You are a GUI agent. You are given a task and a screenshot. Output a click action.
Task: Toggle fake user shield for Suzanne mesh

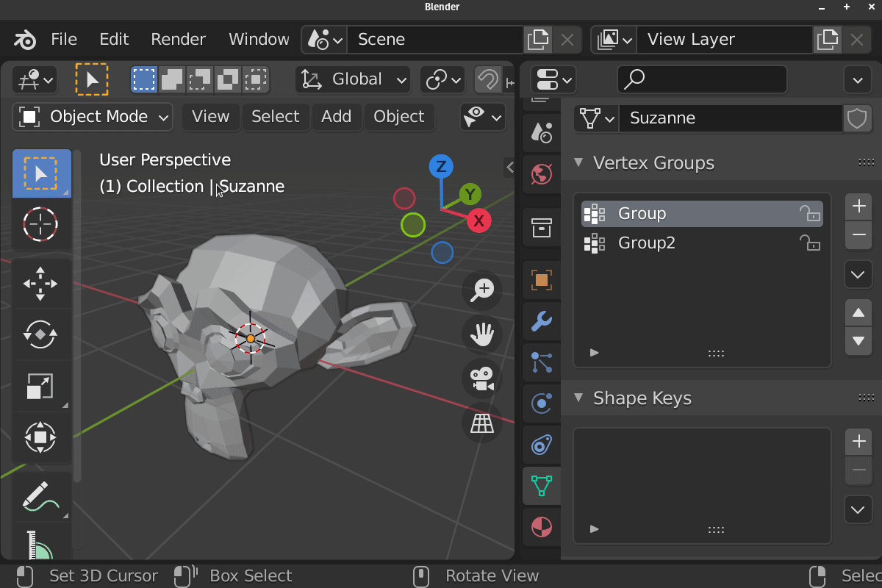(x=858, y=118)
